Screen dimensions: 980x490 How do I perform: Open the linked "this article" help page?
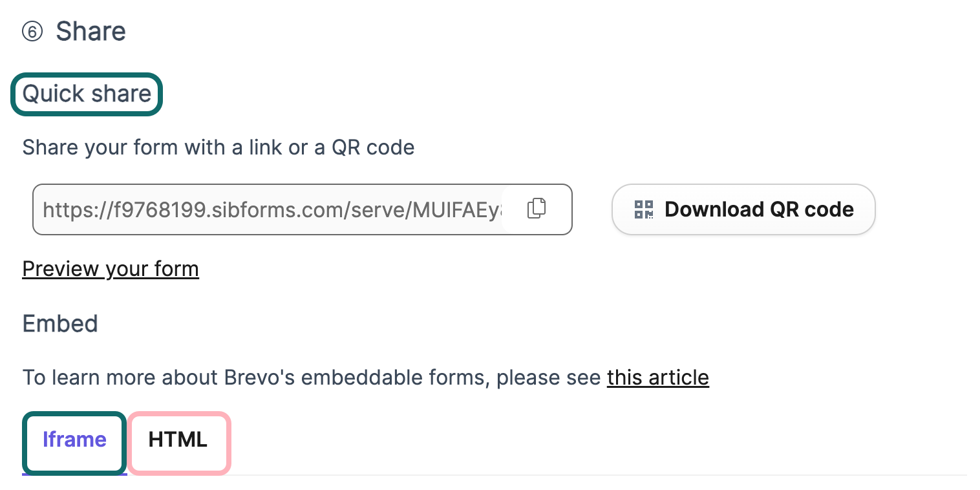click(x=657, y=377)
